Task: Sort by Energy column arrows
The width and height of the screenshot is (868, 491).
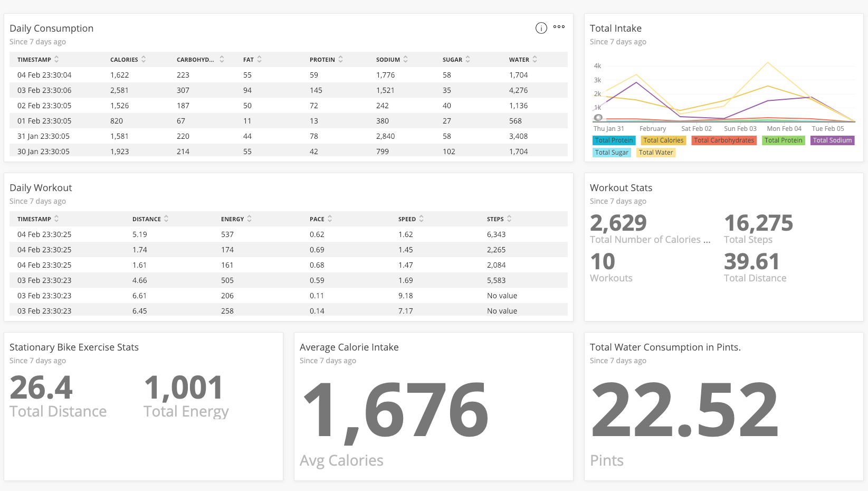Action: point(249,219)
